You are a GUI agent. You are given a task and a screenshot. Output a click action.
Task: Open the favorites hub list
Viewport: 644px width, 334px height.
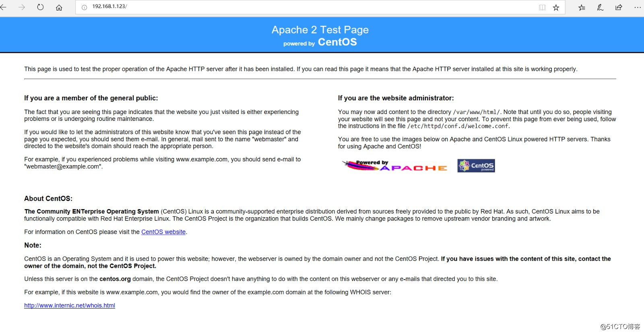tap(582, 7)
